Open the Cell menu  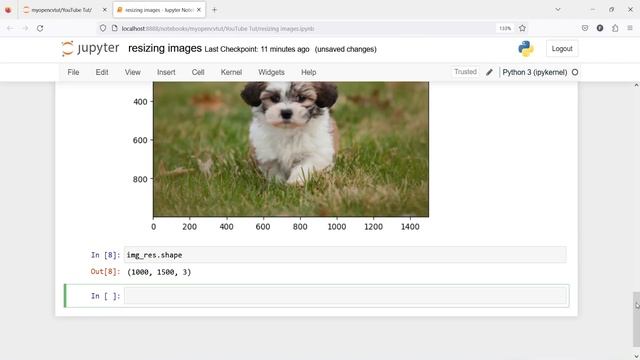(198, 72)
